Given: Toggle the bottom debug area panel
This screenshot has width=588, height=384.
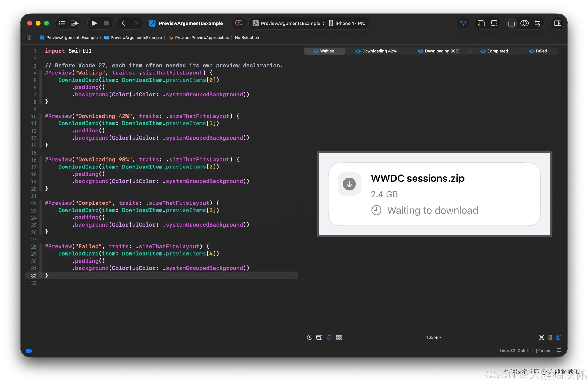Looking at the screenshot, I should click(x=559, y=351).
